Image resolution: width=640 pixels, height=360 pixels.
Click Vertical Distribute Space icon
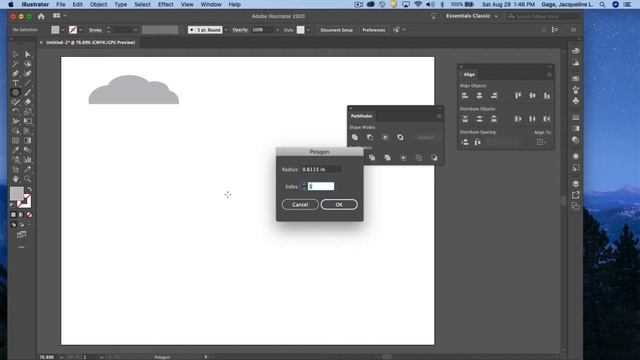click(x=465, y=142)
